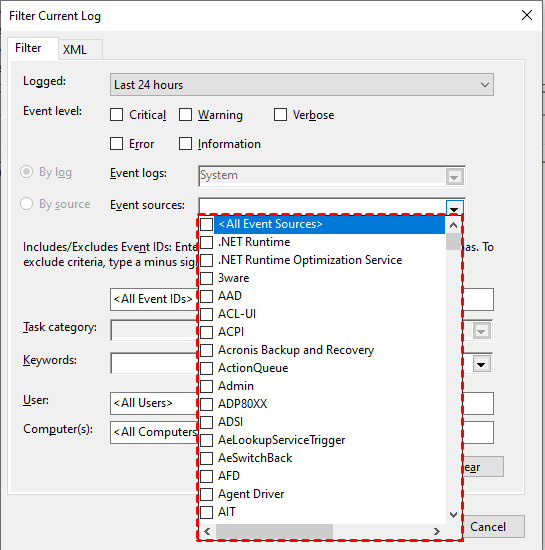Click the horizontal scroll right arrow
Image resolution: width=545 pixels, height=550 pixels.
(437, 531)
